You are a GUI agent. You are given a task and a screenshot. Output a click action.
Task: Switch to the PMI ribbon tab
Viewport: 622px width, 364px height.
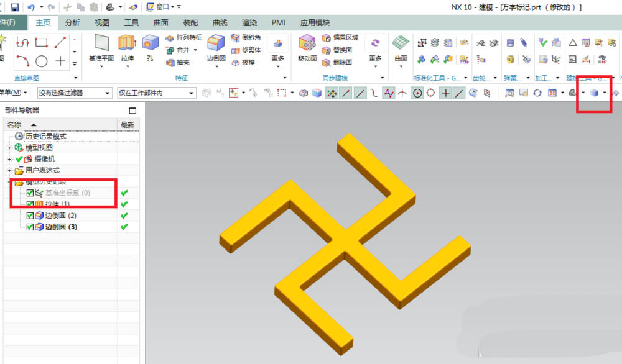pyautogui.click(x=279, y=23)
